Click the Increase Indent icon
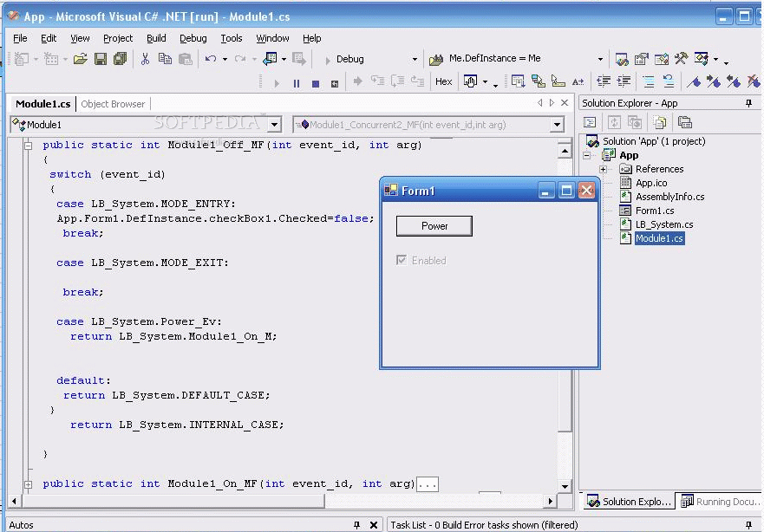764x532 pixels. (x=624, y=81)
